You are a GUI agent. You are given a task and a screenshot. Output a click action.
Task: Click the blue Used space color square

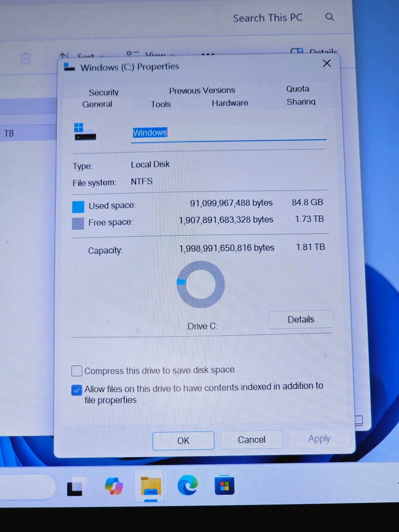[78, 206]
